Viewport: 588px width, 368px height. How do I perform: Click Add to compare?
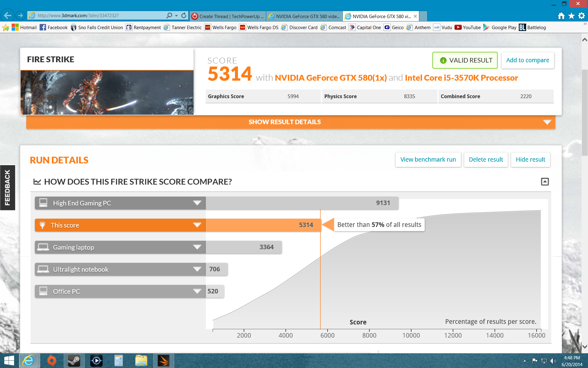tap(528, 60)
